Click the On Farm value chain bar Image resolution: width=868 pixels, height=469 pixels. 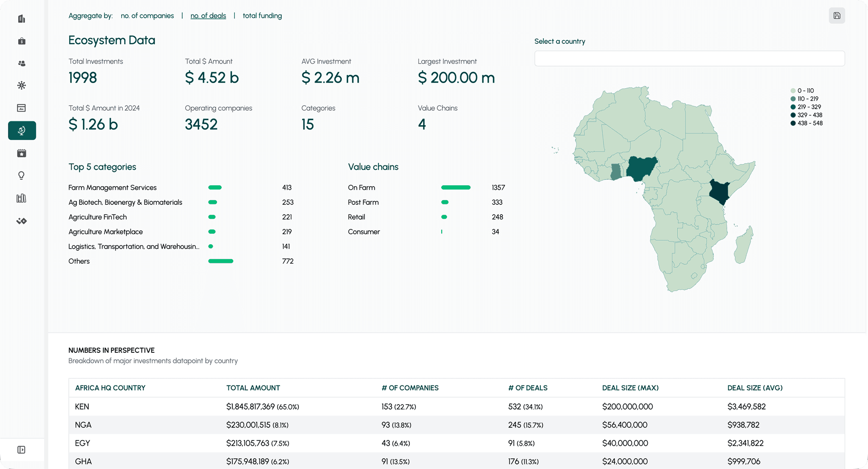(456, 187)
